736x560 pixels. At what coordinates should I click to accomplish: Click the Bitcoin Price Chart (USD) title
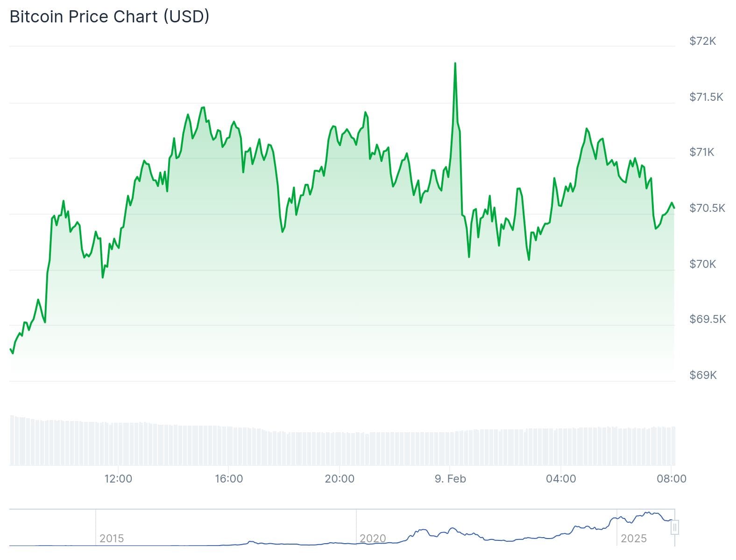tap(109, 16)
